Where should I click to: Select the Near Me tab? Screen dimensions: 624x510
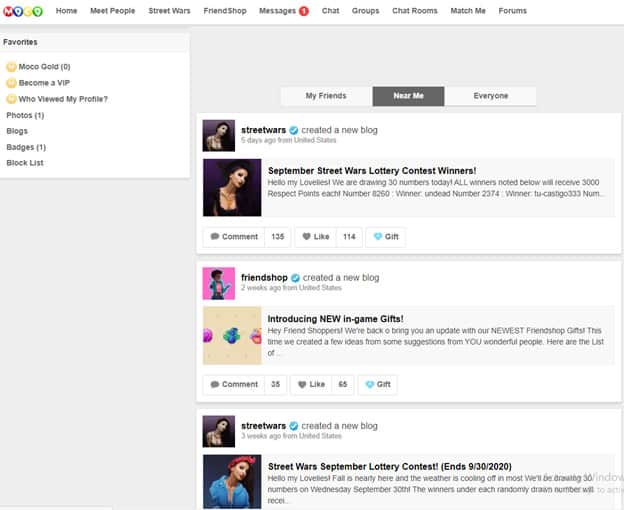[408, 96]
